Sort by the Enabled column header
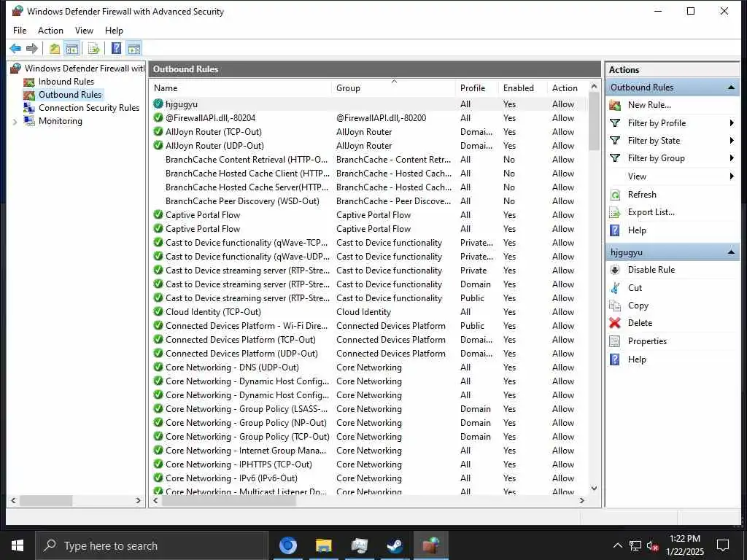Image resolution: width=747 pixels, height=560 pixels. (x=522, y=88)
